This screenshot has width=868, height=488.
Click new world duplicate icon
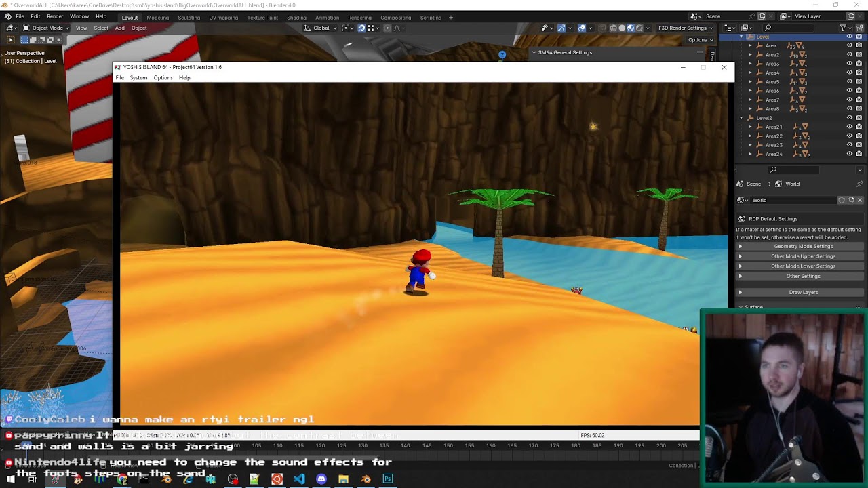850,200
